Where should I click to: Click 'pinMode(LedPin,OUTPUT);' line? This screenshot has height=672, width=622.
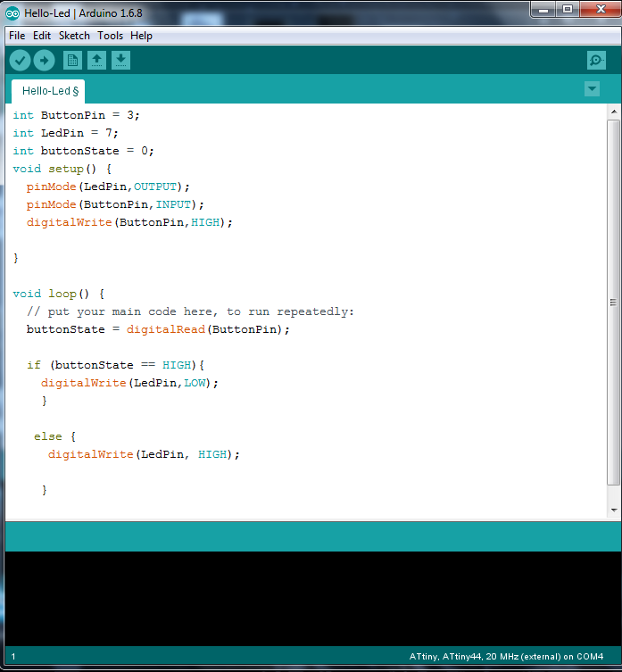point(108,187)
